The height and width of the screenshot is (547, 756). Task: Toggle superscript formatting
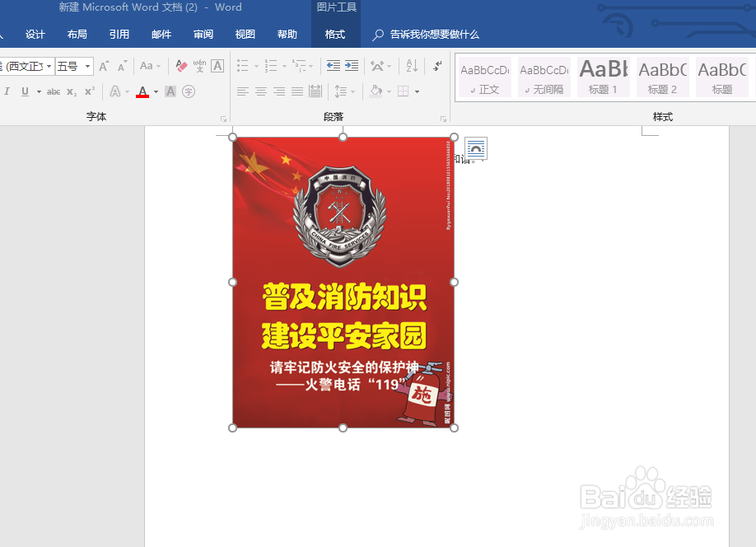[x=90, y=91]
